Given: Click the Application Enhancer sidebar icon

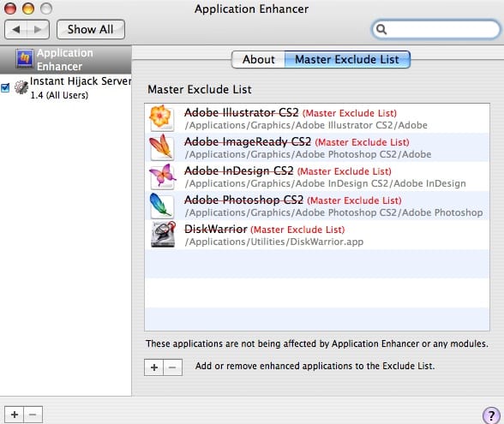Looking at the screenshot, I should pos(24,59).
